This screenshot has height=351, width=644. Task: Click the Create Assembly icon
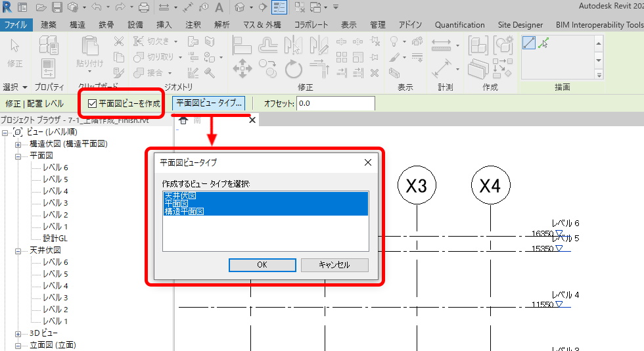click(x=478, y=45)
